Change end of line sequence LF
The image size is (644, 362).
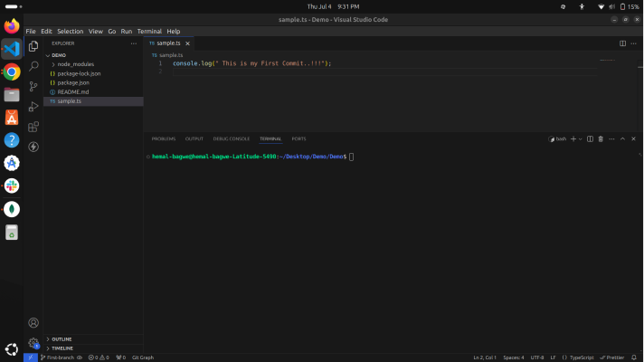[x=553, y=357]
